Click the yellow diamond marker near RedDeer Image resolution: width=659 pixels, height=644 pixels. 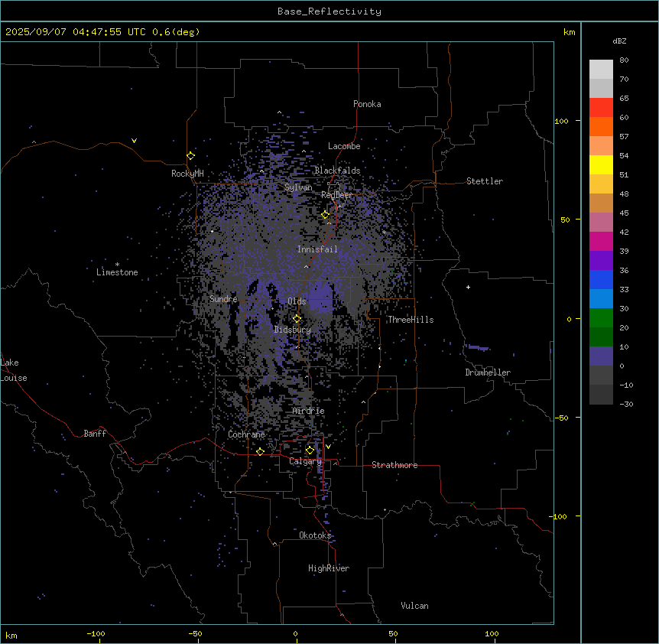click(326, 215)
